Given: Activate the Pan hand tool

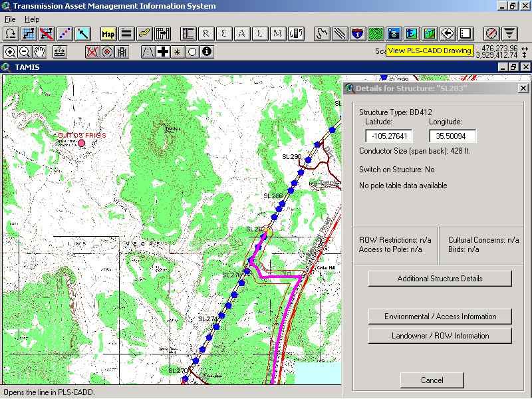Looking at the screenshot, I should click(x=39, y=51).
